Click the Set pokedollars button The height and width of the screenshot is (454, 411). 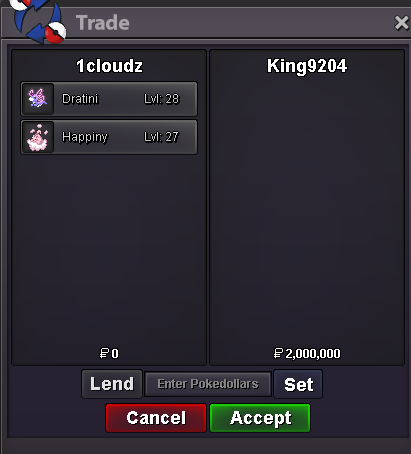click(298, 384)
